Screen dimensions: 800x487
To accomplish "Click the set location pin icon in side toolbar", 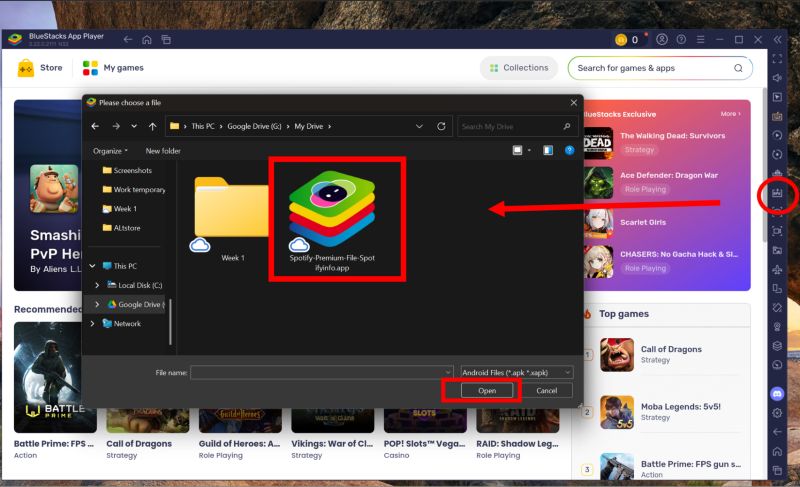I will click(777, 327).
